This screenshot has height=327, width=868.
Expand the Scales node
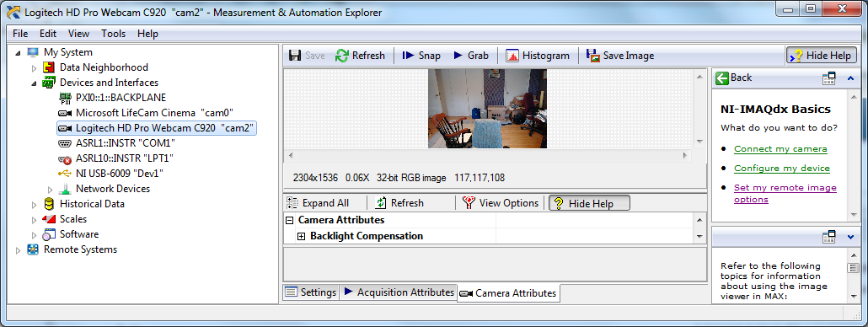(x=34, y=219)
